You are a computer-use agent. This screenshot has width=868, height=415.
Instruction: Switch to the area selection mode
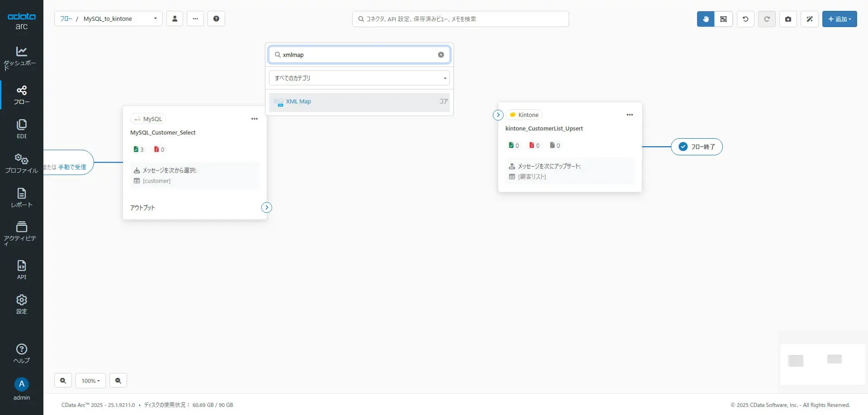(x=723, y=19)
